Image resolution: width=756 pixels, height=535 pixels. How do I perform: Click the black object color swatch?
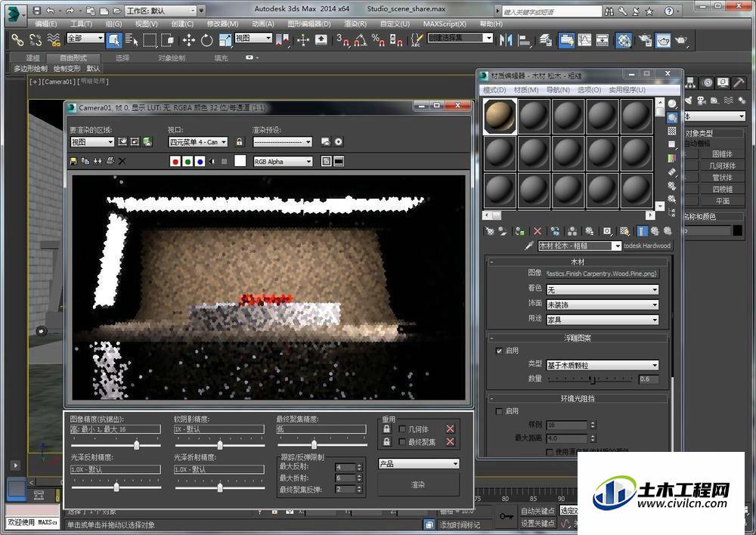pos(737,231)
